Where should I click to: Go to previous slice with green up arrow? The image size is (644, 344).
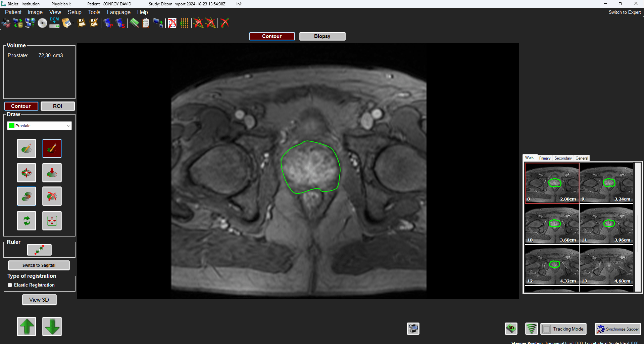click(x=27, y=326)
